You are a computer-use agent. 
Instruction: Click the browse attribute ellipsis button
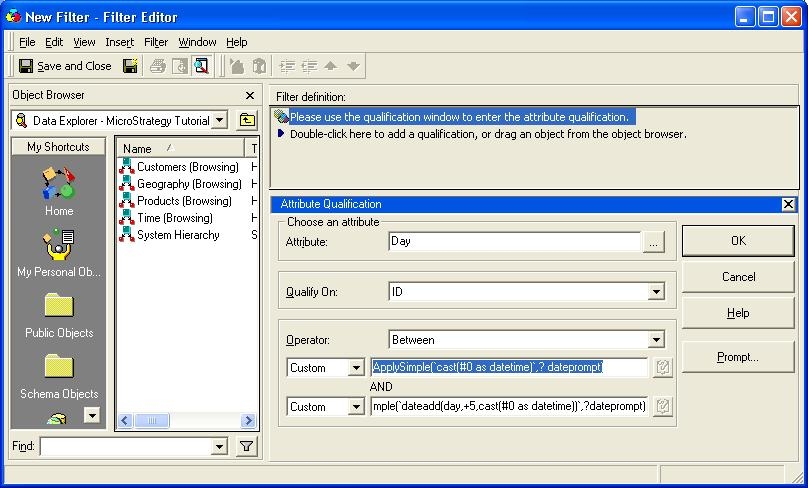point(653,242)
